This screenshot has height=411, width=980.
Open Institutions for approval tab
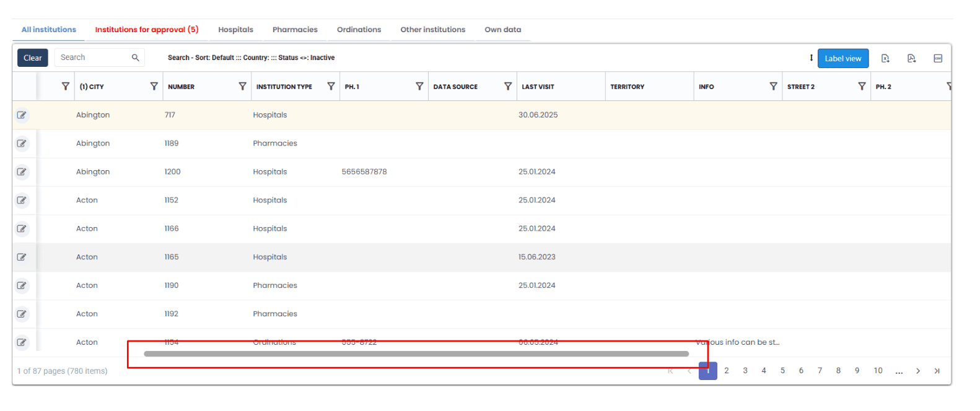click(146, 30)
